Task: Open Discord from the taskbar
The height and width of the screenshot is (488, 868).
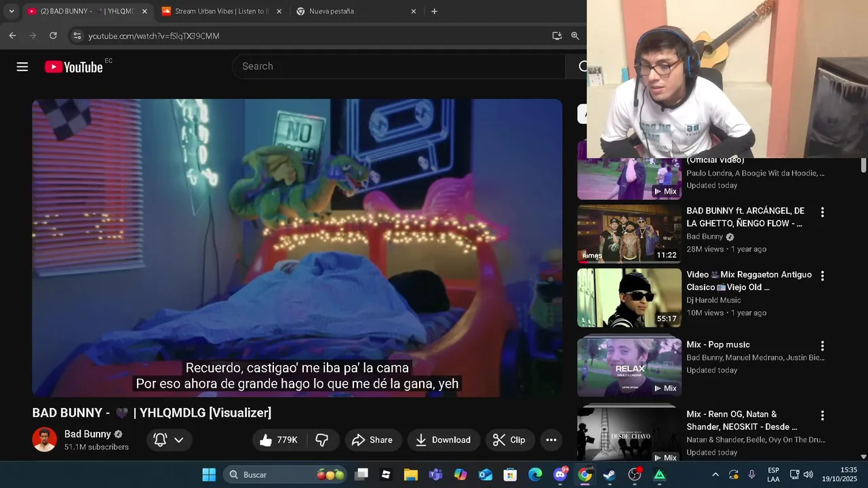Action: pyautogui.click(x=560, y=474)
